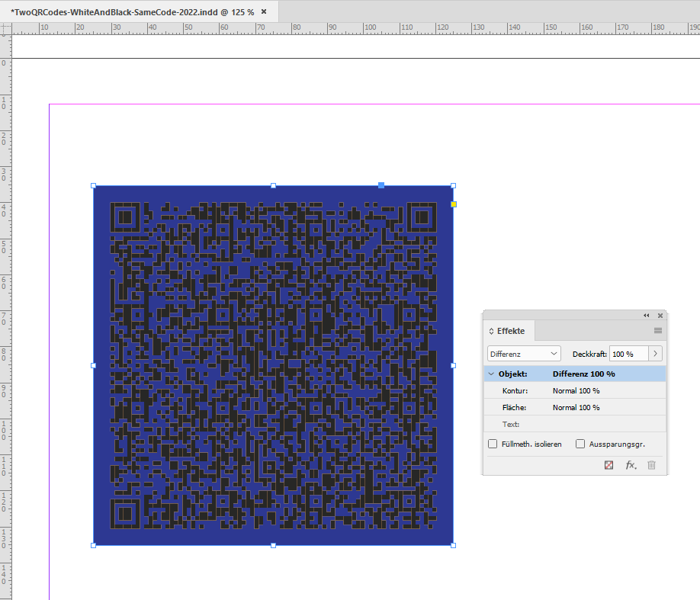Enable the Füllmeth. isolieren checkbox
This screenshot has height=600, width=700.
click(492, 444)
